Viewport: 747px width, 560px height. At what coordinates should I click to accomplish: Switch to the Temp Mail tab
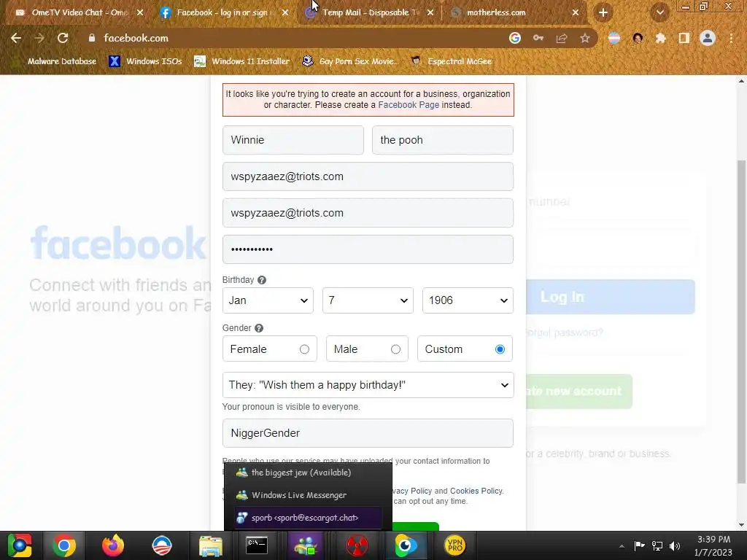pyautogui.click(x=369, y=12)
